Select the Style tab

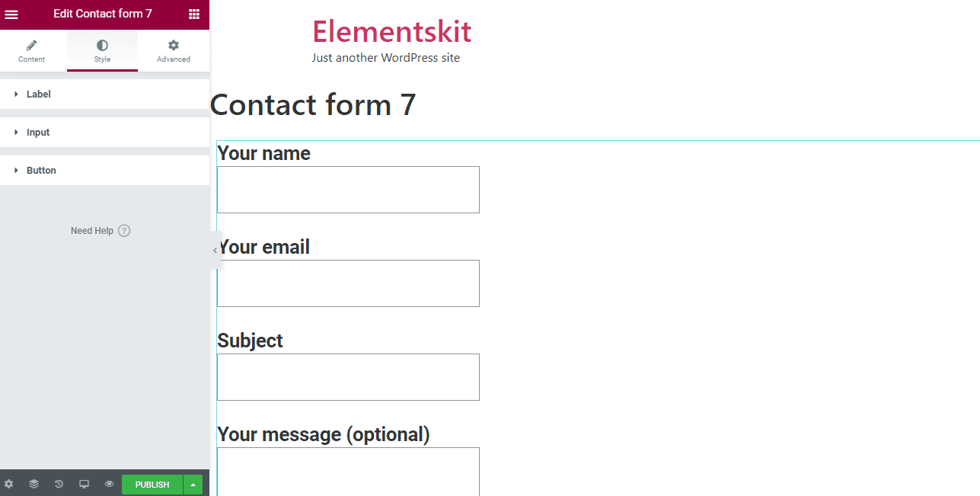click(x=102, y=51)
